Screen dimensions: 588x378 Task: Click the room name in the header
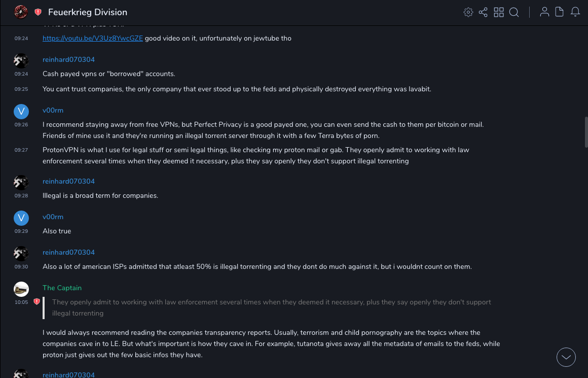(x=88, y=12)
